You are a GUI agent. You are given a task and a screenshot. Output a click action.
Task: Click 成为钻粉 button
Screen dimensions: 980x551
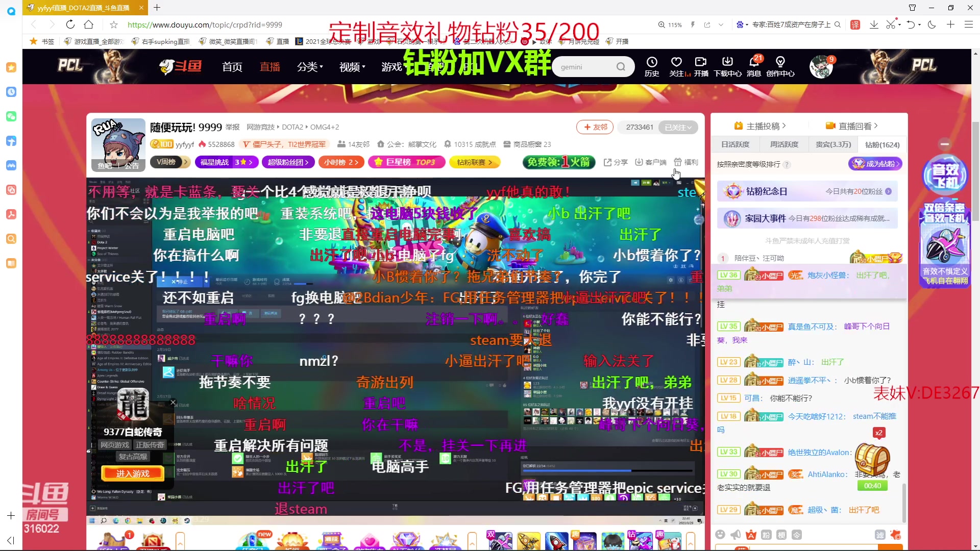[875, 164]
